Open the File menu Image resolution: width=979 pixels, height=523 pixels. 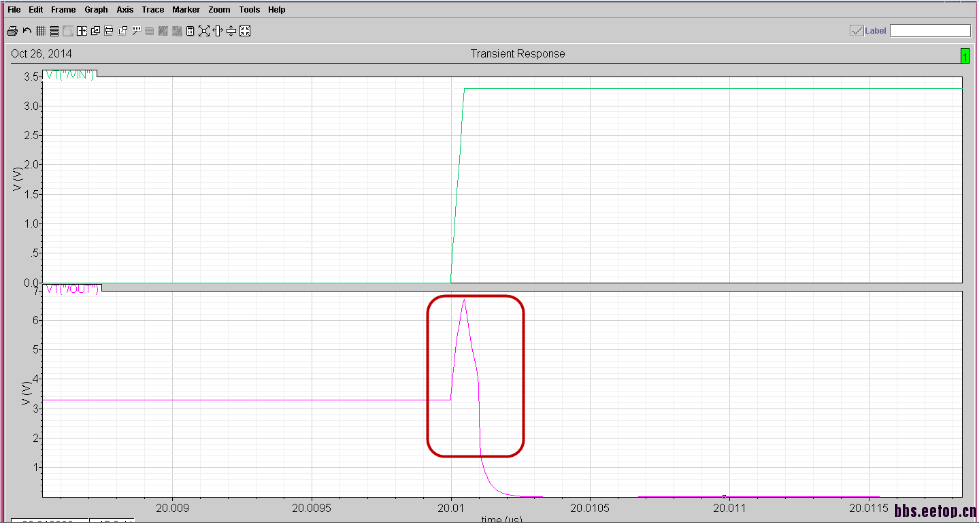pos(14,10)
